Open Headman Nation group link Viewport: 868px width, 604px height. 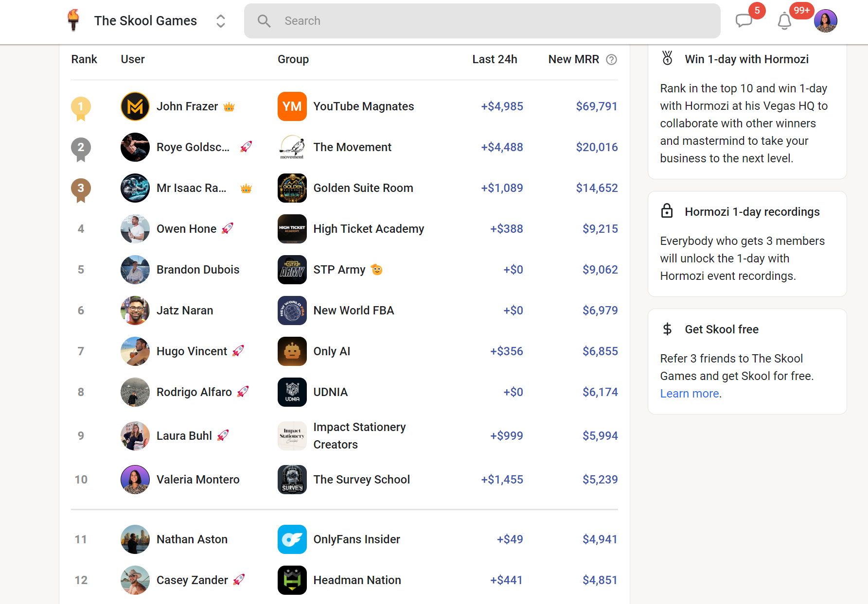tap(357, 580)
